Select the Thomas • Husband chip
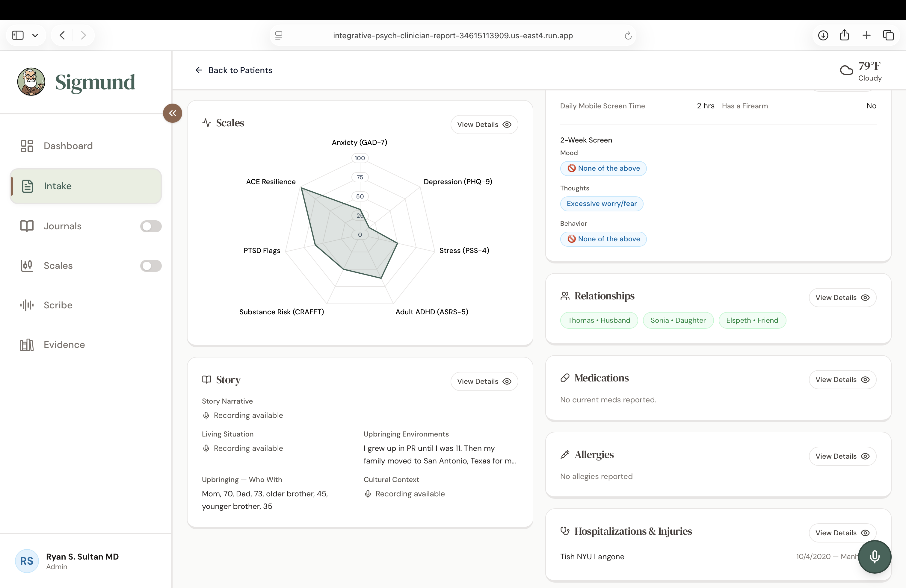 coord(599,320)
